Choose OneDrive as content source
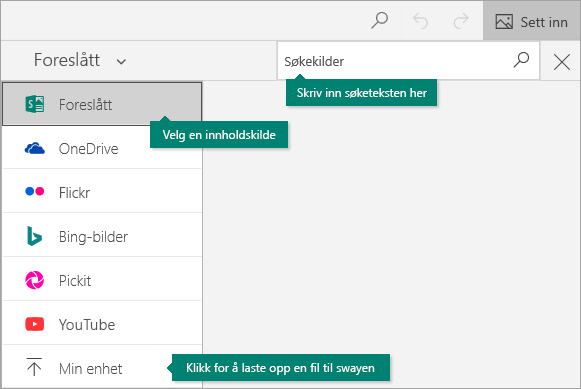 102,148
